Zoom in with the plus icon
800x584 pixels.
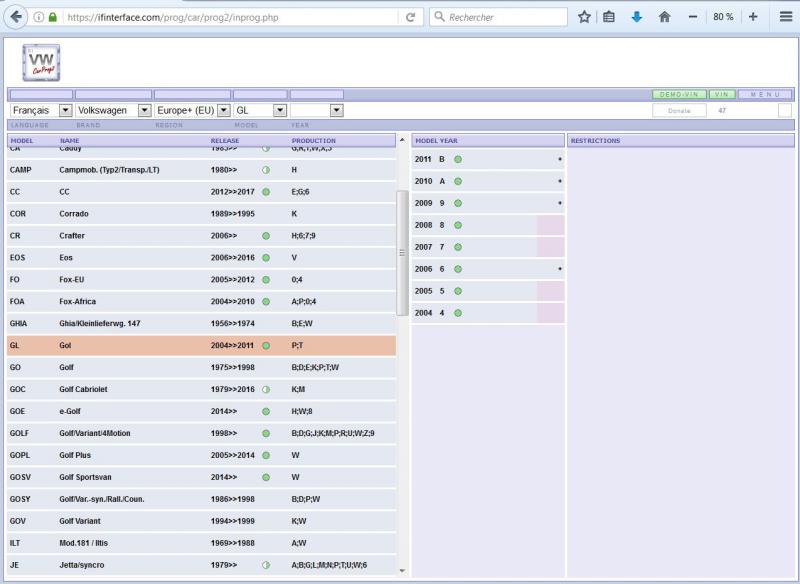pos(753,17)
